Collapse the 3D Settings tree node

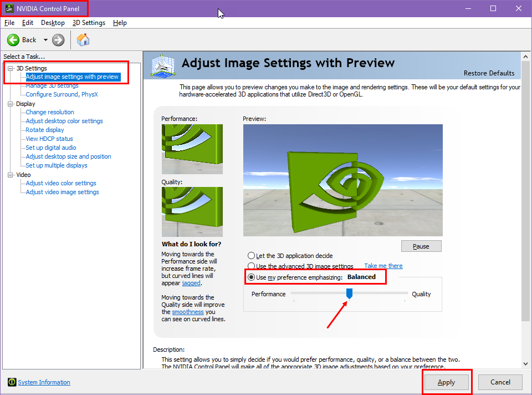pos(10,68)
